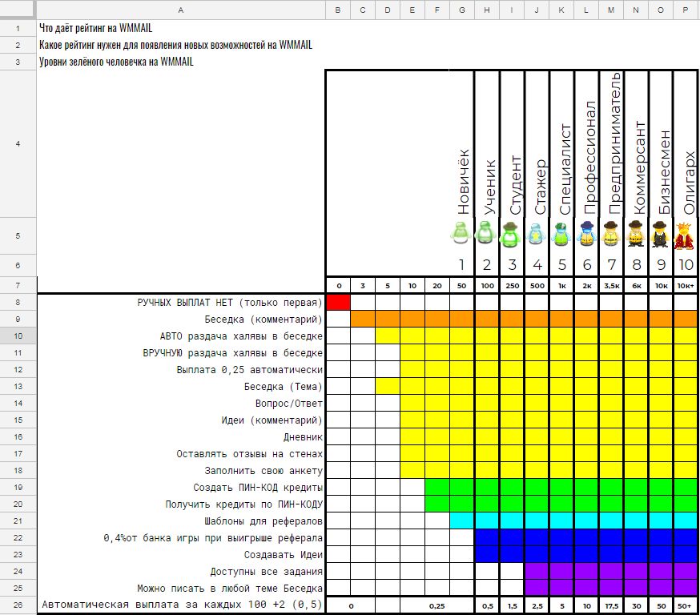The image size is (700, 615).
Task: Click the Ученик level 2 character icon
Action: pos(485,232)
